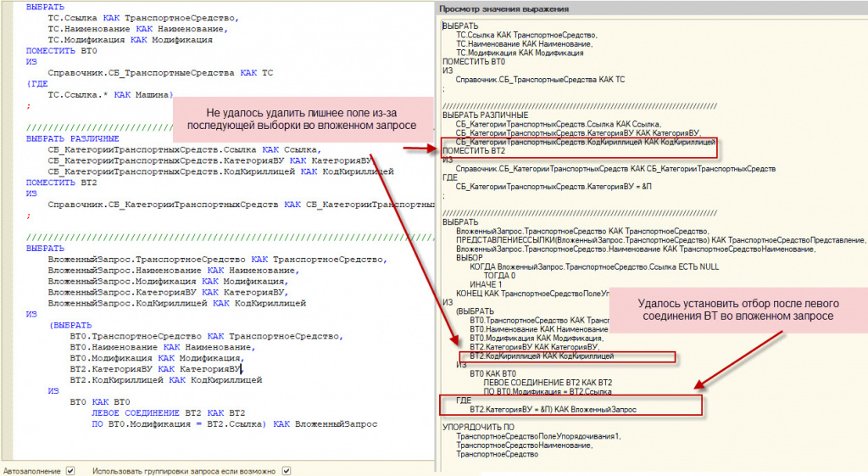Click 'ВложенныйЗапрос.Наименование КАК Наименование,' in left editor

pyautogui.click(x=173, y=271)
